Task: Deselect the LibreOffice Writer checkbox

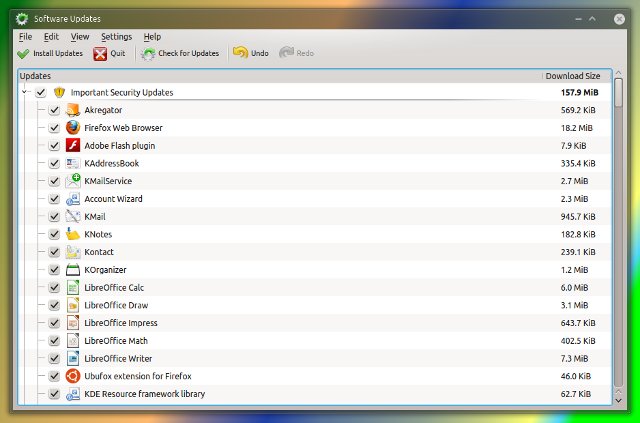Action: pyautogui.click(x=54, y=358)
